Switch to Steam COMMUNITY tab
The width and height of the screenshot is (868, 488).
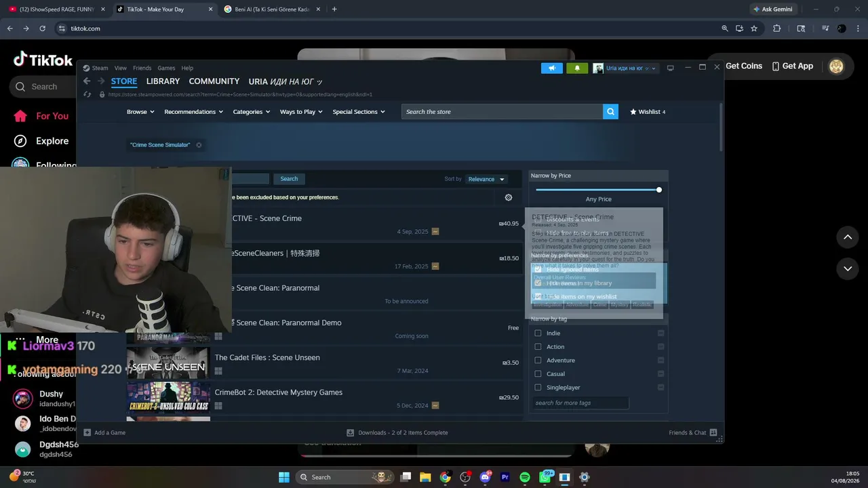click(x=214, y=81)
